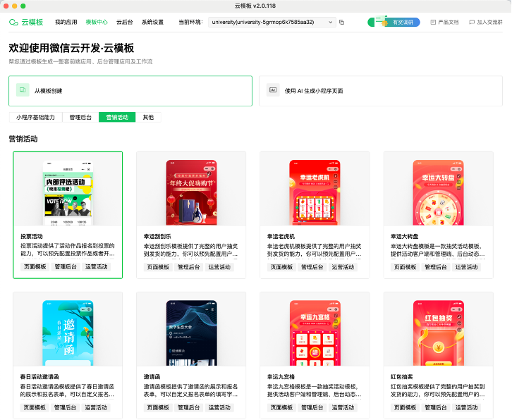Select the 幸运刮刮乐 template thumbnail
The width and height of the screenshot is (512, 420).
(x=191, y=192)
